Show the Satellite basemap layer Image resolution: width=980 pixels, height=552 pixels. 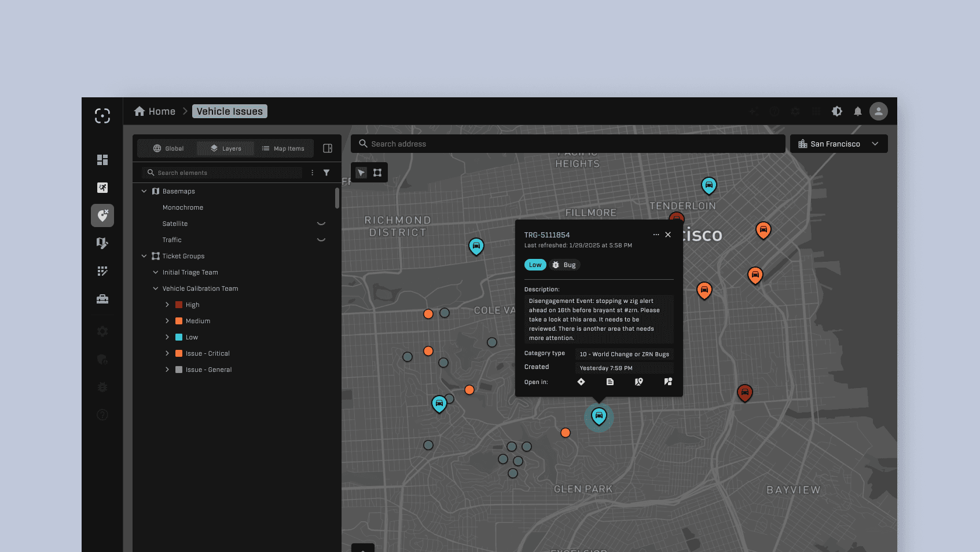321,224
